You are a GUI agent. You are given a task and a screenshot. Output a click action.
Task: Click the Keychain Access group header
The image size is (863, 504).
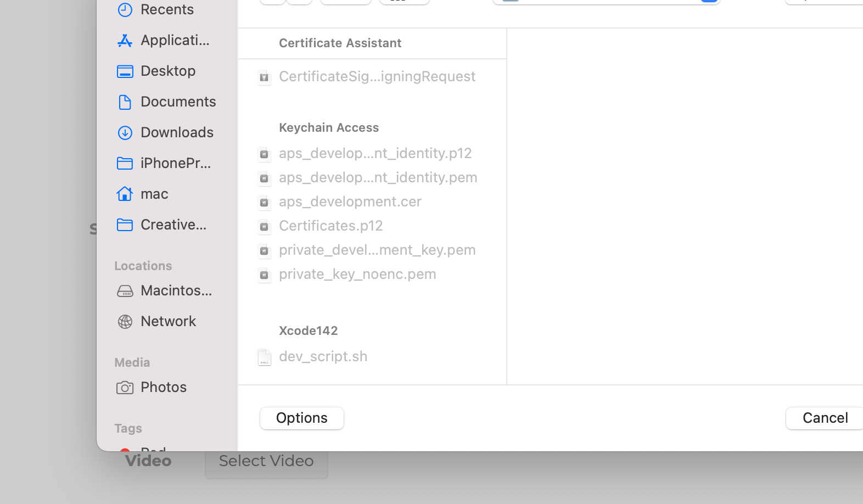click(x=328, y=127)
